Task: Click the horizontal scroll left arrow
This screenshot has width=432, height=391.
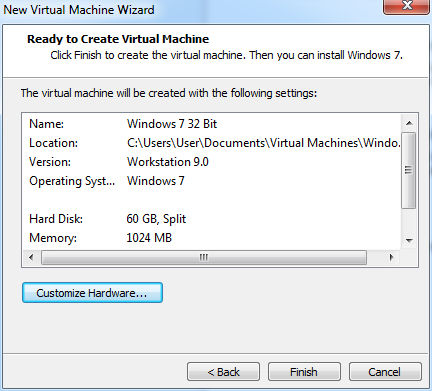Action: (31, 257)
